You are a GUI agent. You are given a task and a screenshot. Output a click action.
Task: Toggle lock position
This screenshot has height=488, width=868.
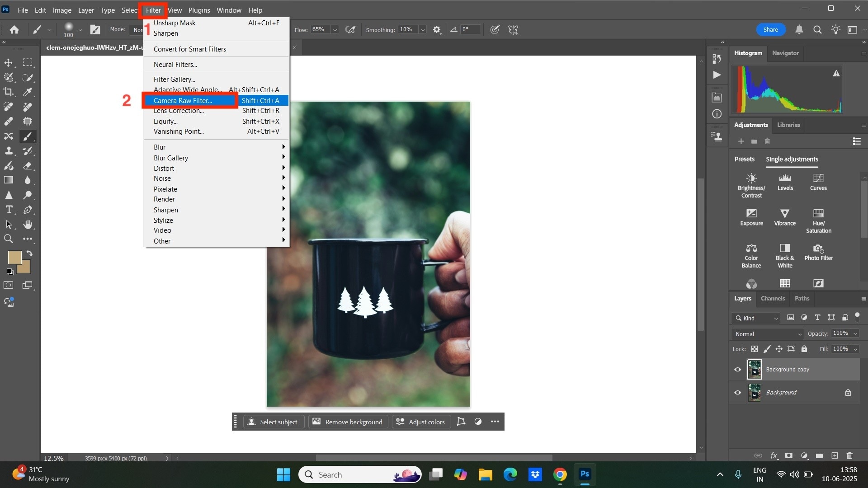[x=779, y=349]
